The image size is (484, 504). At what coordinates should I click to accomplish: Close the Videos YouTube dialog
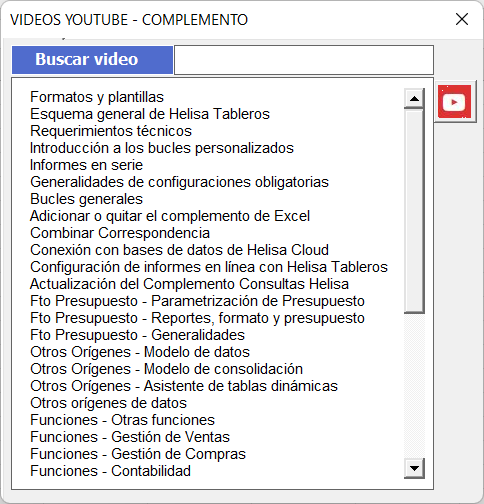(x=462, y=19)
